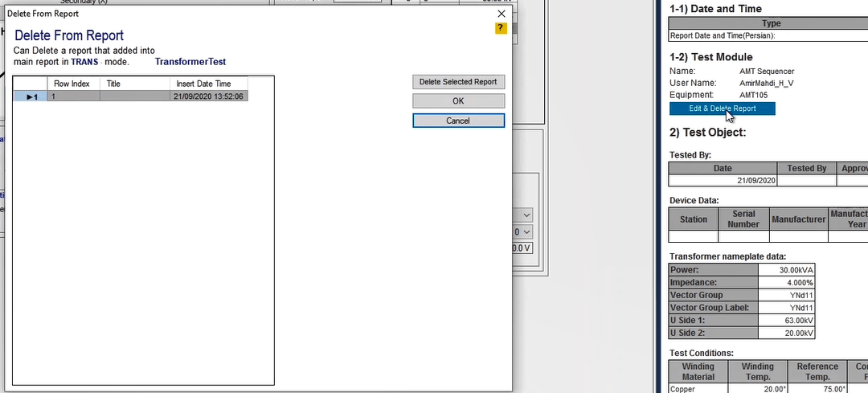The height and width of the screenshot is (393, 868).
Task: Click the Edit & Delete Report button
Action: pyautogui.click(x=722, y=108)
